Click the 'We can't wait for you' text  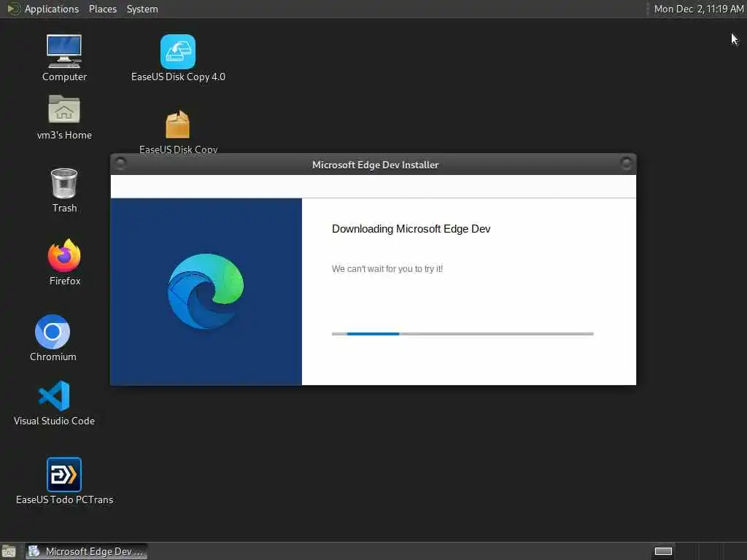[x=387, y=269]
